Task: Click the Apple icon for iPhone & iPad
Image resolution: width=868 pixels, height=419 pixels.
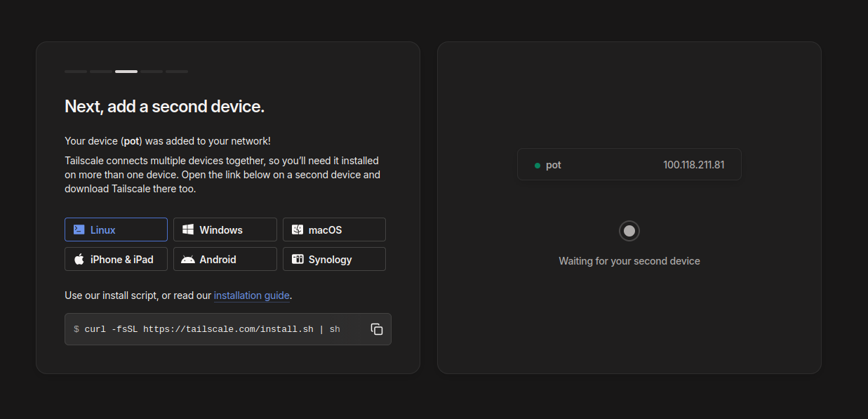Action: 79,258
